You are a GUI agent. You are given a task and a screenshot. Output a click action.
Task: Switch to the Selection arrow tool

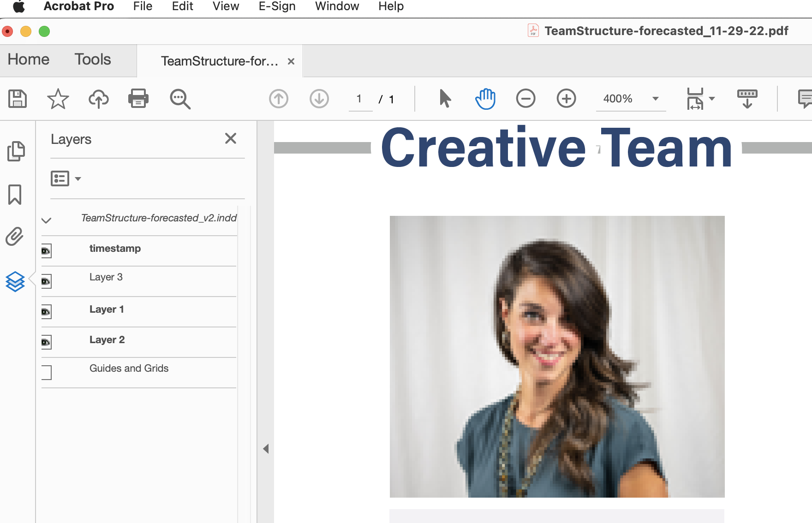444,98
